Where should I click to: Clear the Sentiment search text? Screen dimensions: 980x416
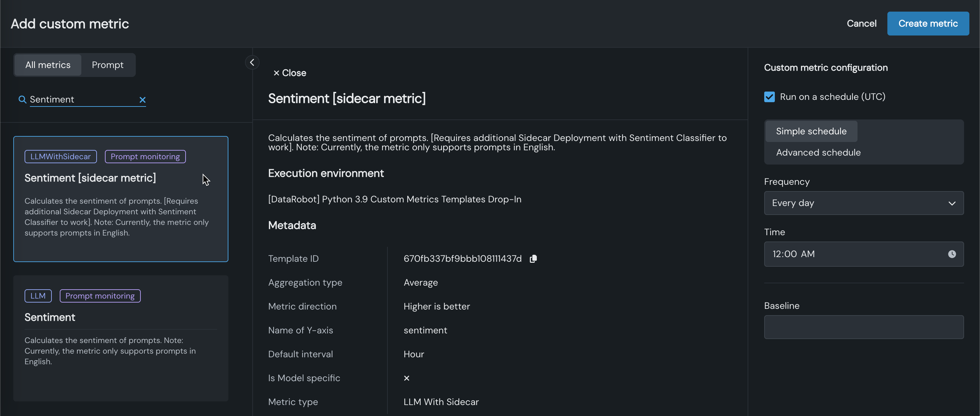click(143, 100)
